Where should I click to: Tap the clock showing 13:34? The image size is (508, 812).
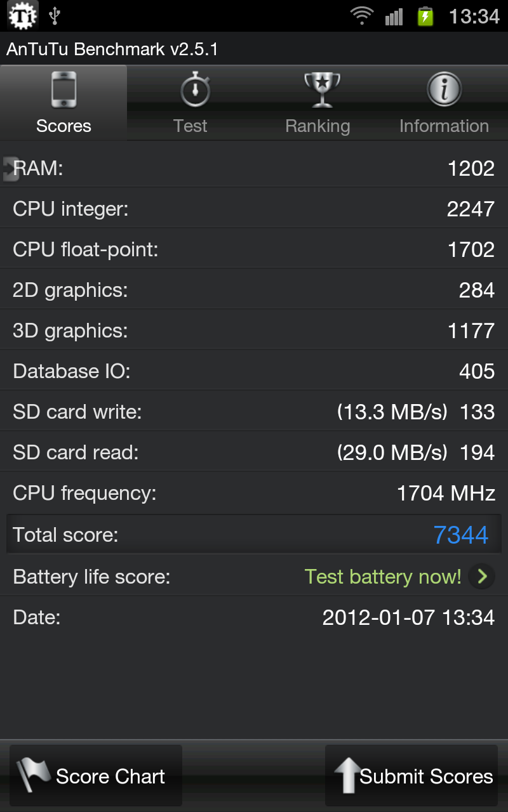(x=474, y=16)
